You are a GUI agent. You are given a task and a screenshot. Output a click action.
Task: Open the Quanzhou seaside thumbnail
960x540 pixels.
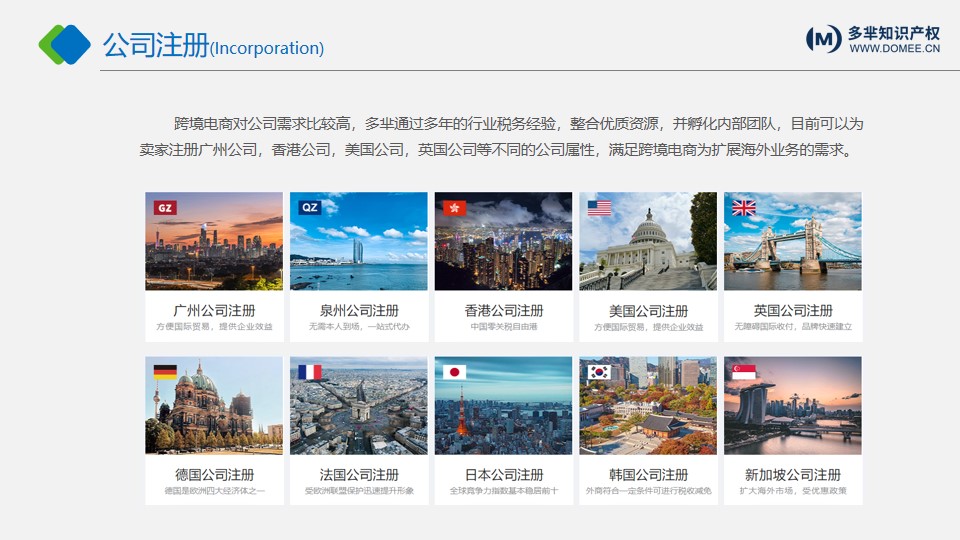coord(359,241)
